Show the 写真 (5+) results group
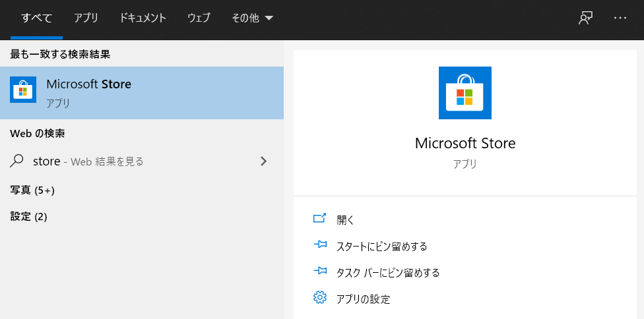644x319 pixels. (x=32, y=190)
